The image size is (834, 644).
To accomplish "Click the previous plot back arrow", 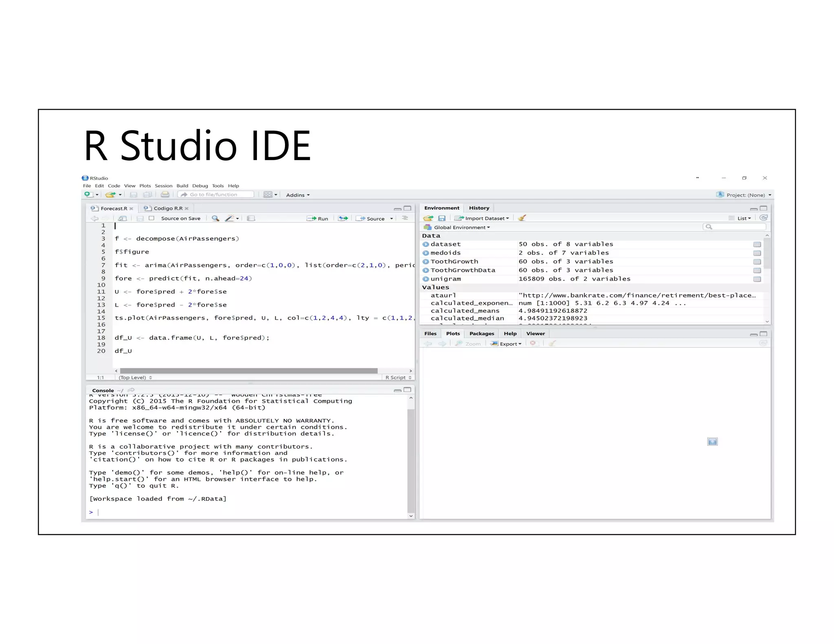I will [428, 344].
